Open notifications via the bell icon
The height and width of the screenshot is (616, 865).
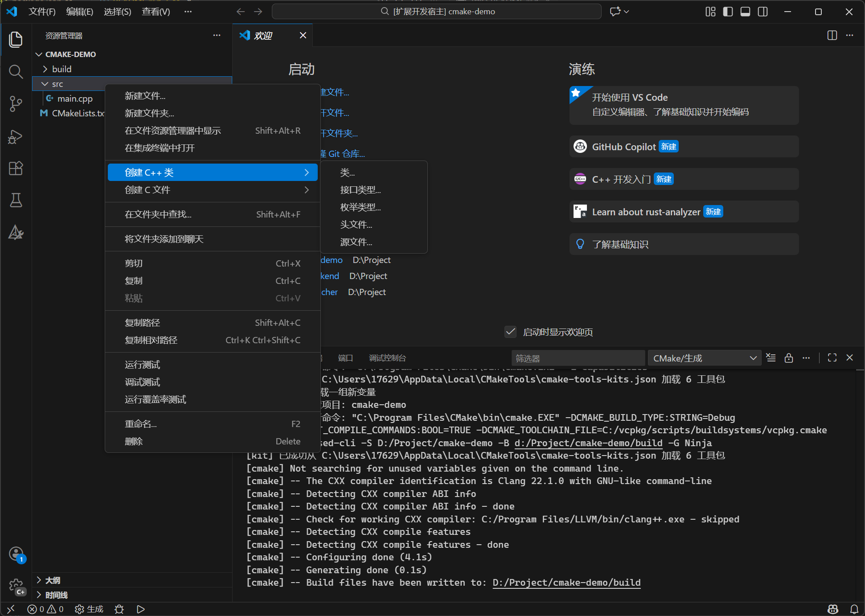[854, 609]
